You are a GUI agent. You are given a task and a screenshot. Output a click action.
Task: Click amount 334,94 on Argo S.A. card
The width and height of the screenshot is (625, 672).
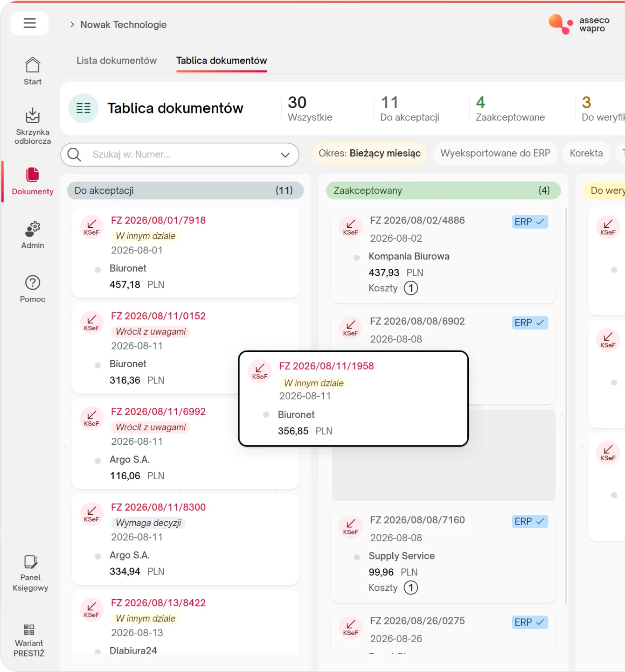pyautogui.click(x=125, y=572)
